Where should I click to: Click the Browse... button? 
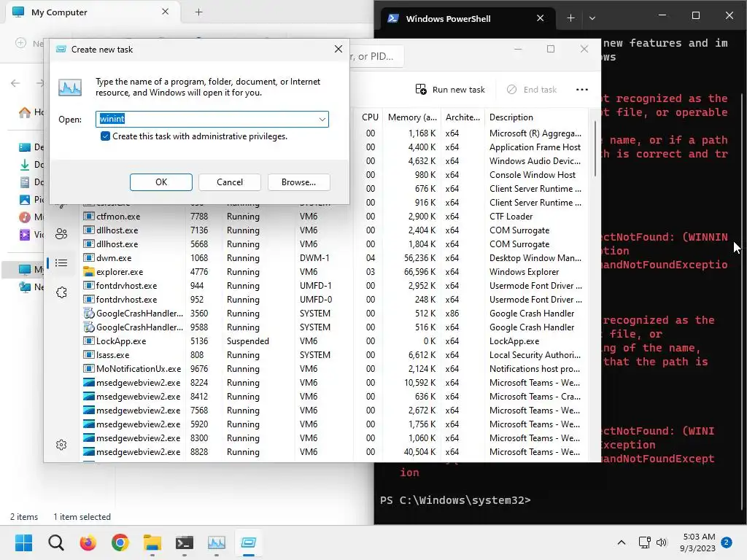(298, 182)
